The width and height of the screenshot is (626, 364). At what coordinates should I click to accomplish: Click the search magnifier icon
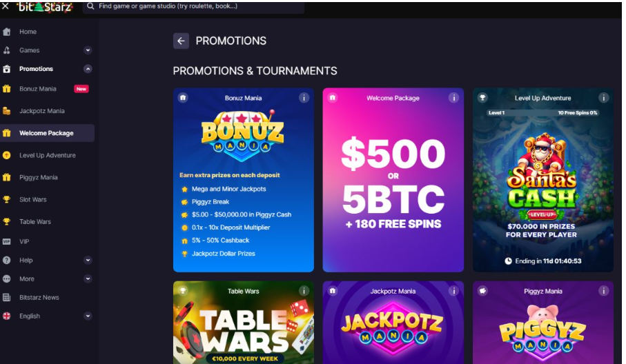click(x=90, y=6)
